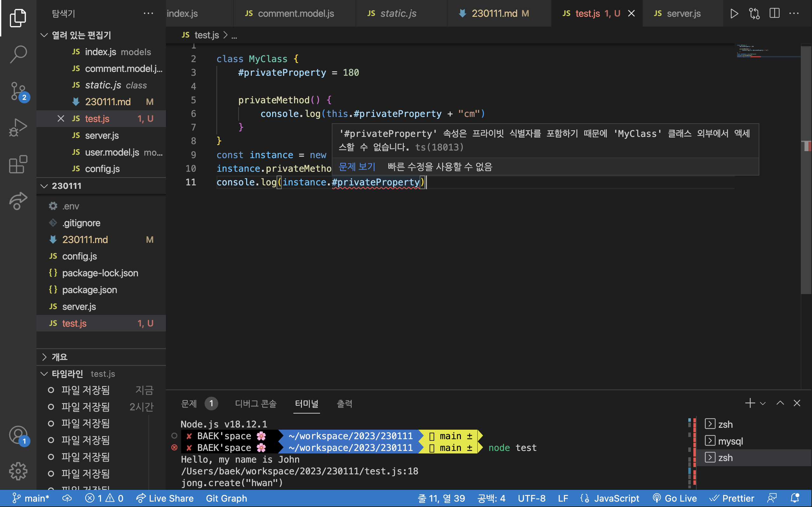Split the editor to the right
Image resolution: width=812 pixels, height=507 pixels.
click(x=774, y=13)
